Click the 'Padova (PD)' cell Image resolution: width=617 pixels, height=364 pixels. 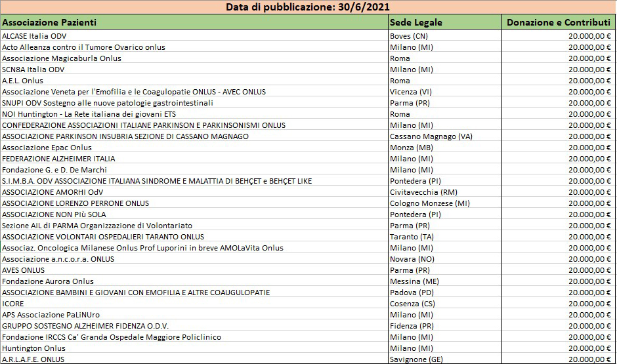coord(445,293)
